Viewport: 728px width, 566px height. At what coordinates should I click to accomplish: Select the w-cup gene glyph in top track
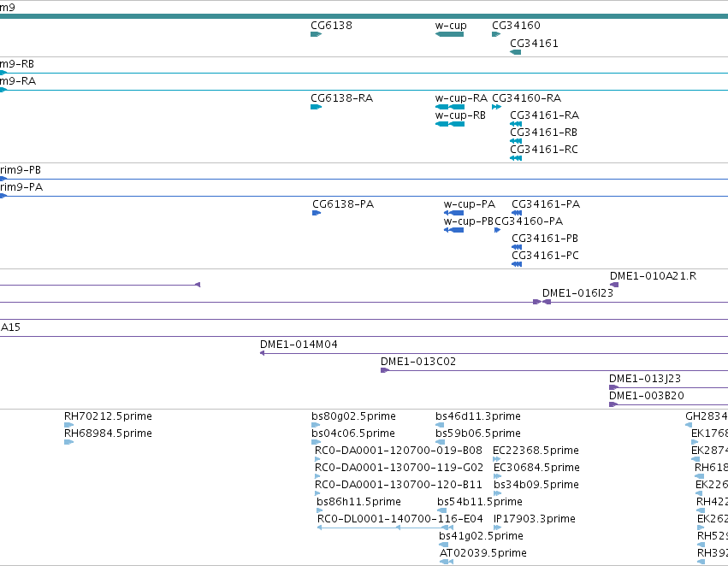click(449, 34)
